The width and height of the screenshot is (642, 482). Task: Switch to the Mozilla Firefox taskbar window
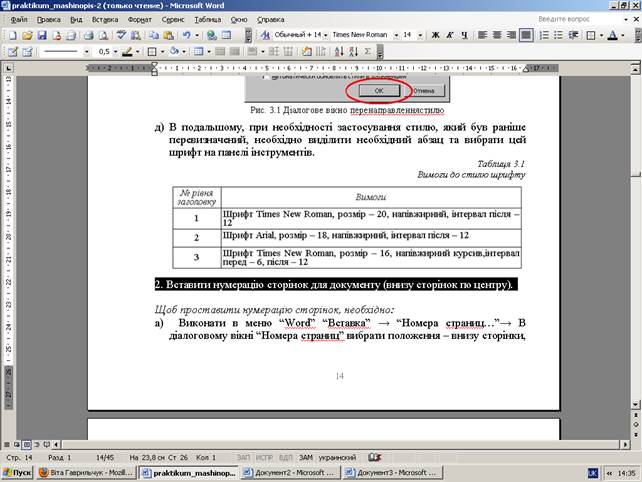click(86, 473)
